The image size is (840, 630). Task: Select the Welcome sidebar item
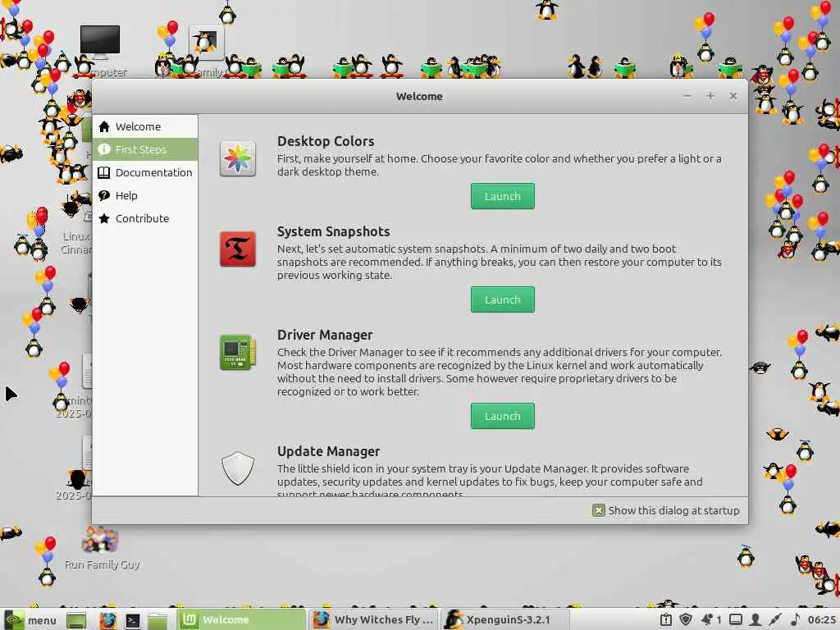[145, 126]
